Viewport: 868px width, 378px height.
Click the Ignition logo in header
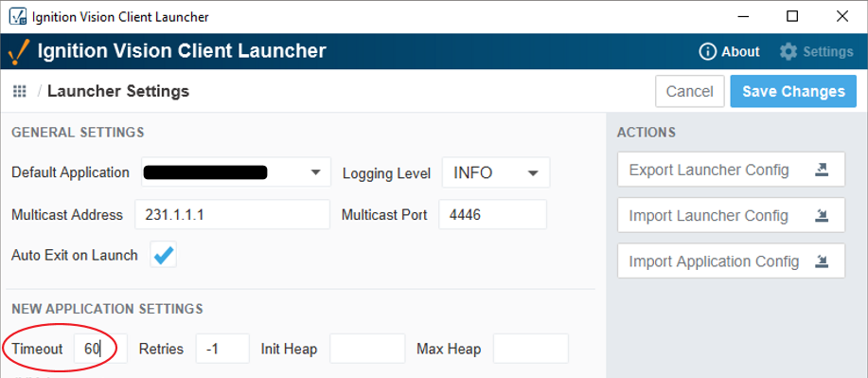click(x=18, y=53)
